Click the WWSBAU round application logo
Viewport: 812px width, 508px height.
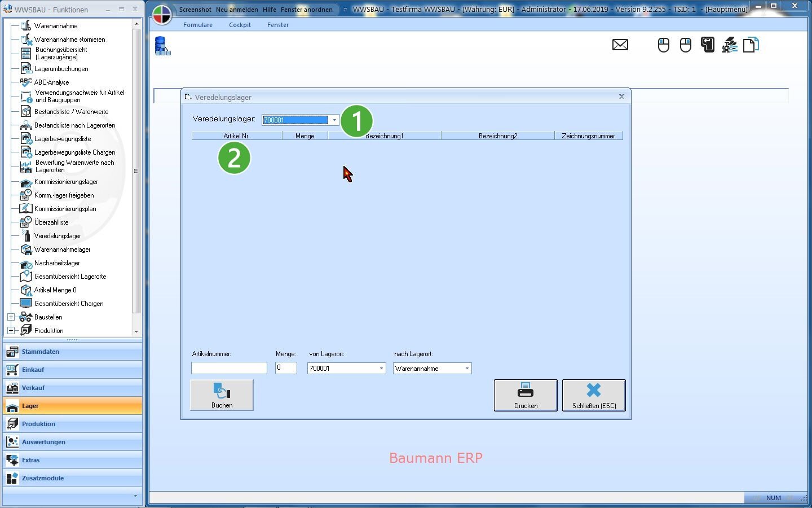pos(162,15)
